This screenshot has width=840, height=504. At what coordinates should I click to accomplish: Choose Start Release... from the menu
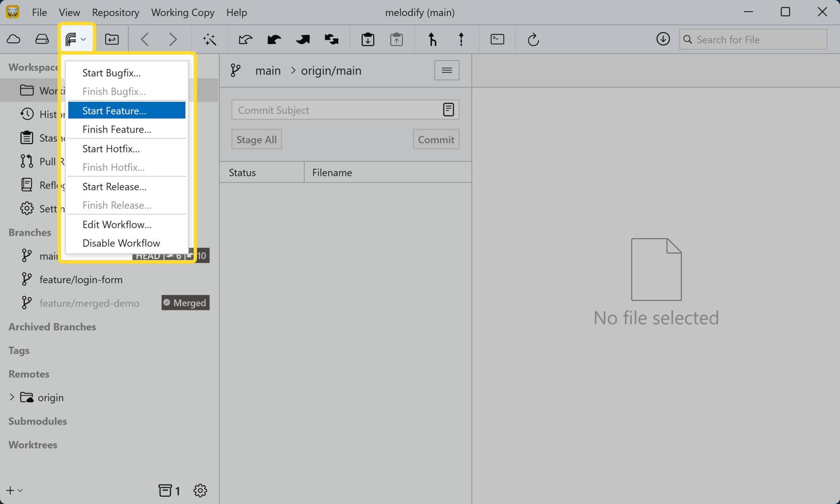[126, 186]
